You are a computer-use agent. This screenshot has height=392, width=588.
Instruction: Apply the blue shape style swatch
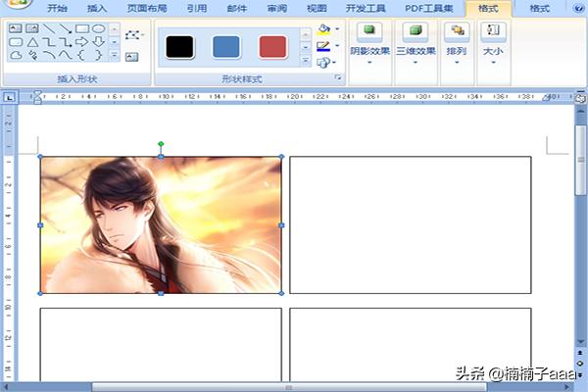pos(226,47)
